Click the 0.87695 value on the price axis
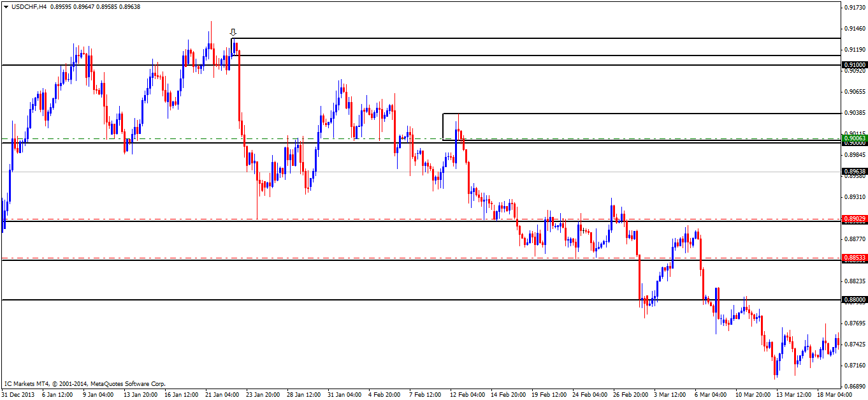Screen dimensions: 868x400 click(x=855, y=323)
